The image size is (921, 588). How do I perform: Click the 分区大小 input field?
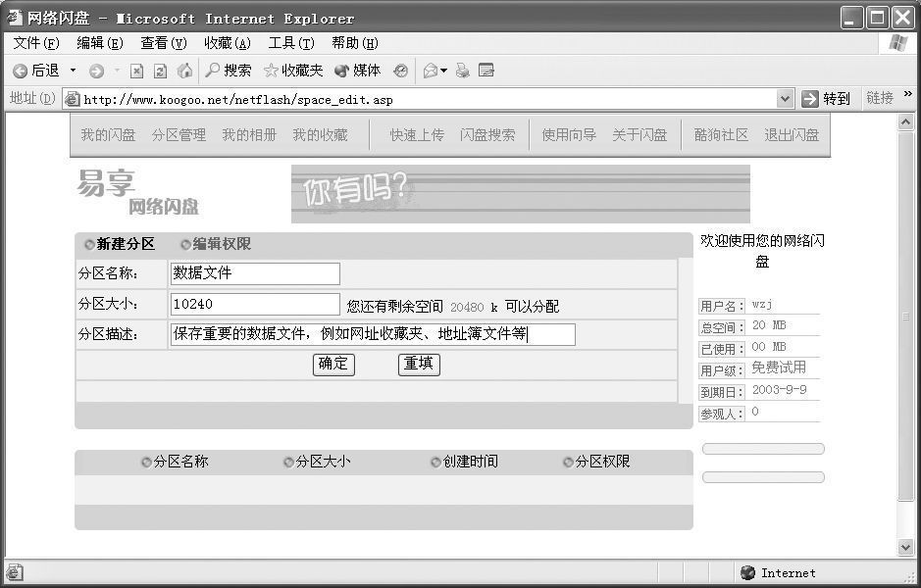pyautogui.click(x=255, y=305)
